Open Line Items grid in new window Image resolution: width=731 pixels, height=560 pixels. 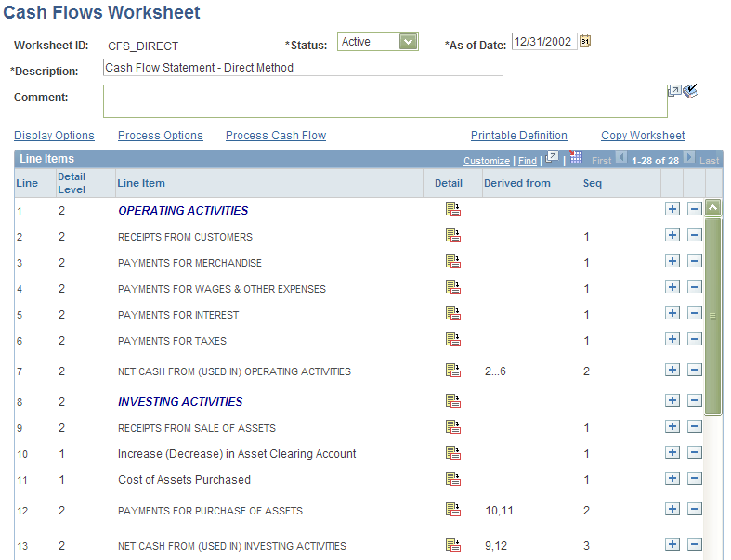(x=552, y=158)
